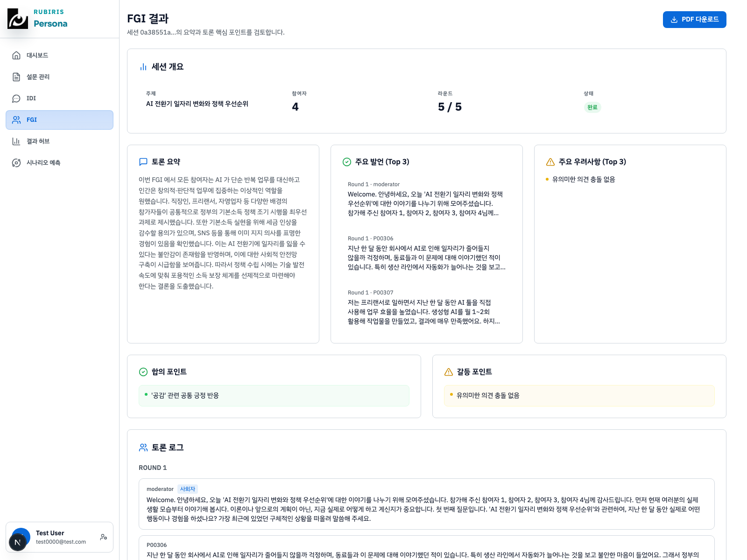The image size is (747, 560).
Task: Click the add-user icon next to Test User
Action: [x=103, y=537]
